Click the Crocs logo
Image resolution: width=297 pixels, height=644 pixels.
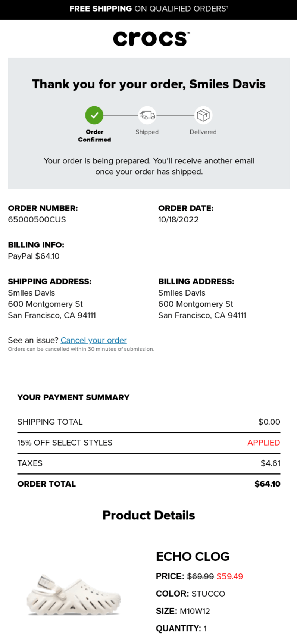[151, 38]
